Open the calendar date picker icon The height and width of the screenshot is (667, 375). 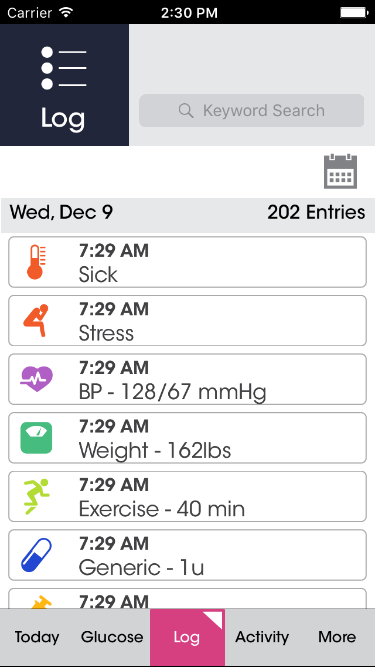click(x=340, y=171)
